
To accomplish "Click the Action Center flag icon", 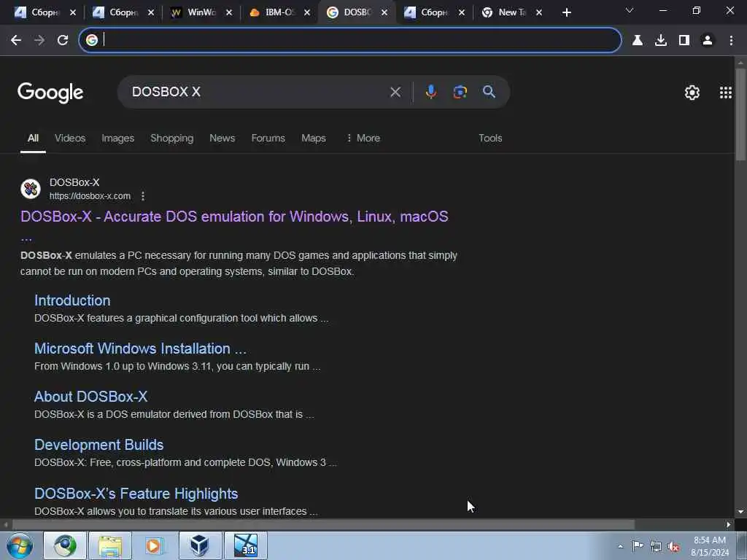I will (638, 546).
